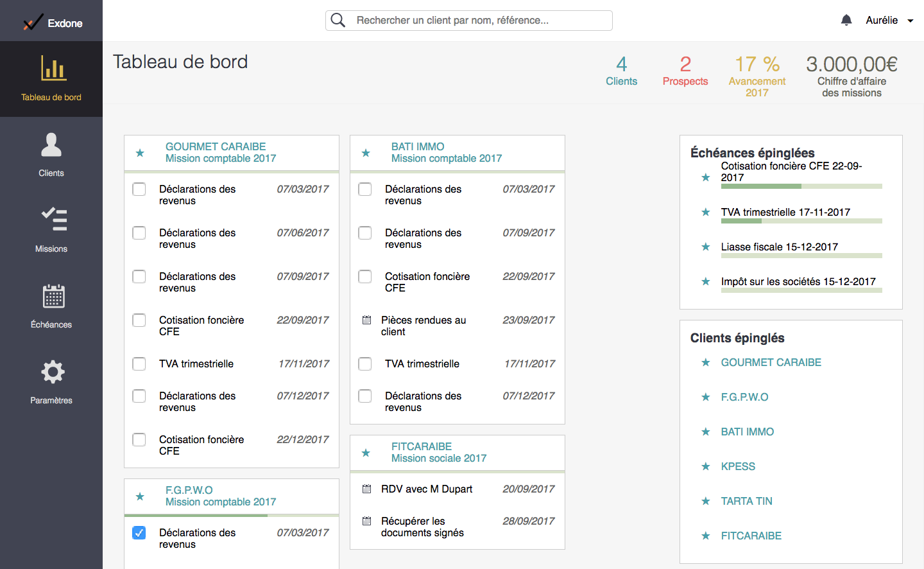Open pinned client GOURMET CARAIBE link
The height and width of the screenshot is (569, 924).
click(771, 362)
